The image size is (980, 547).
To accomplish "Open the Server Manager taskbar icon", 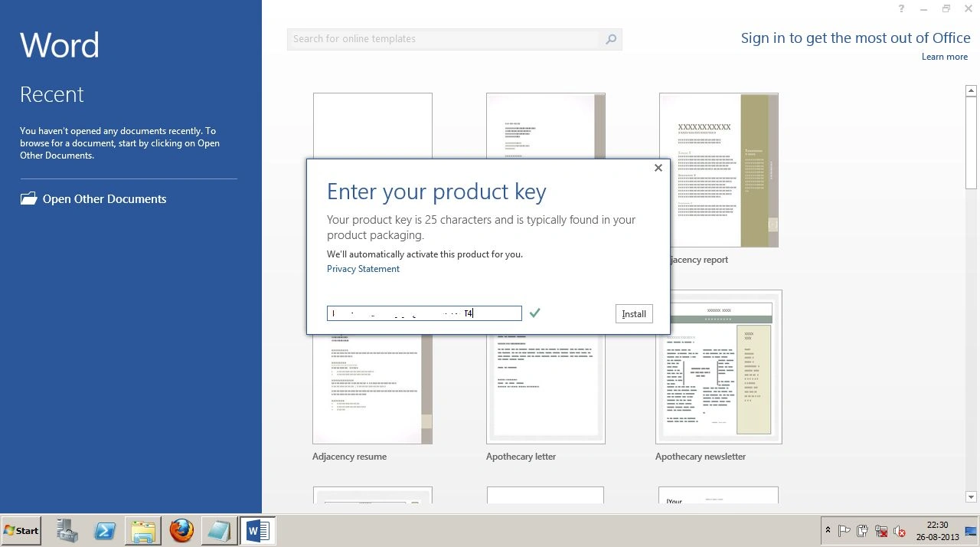I will click(x=67, y=530).
